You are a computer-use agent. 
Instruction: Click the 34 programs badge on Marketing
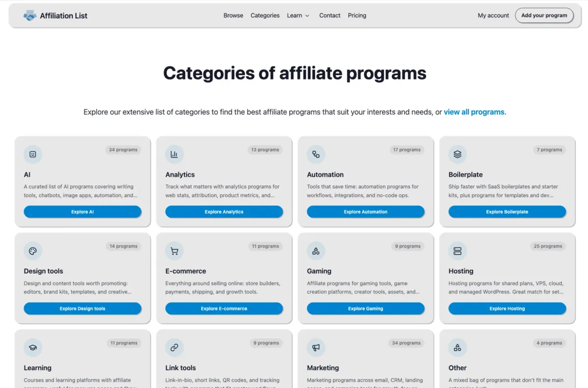(406, 343)
